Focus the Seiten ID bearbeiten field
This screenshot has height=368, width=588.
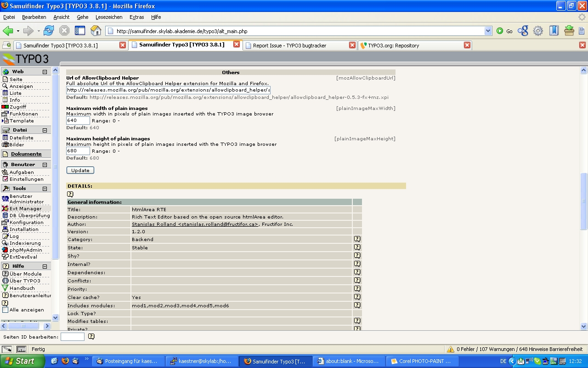[x=73, y=337]
